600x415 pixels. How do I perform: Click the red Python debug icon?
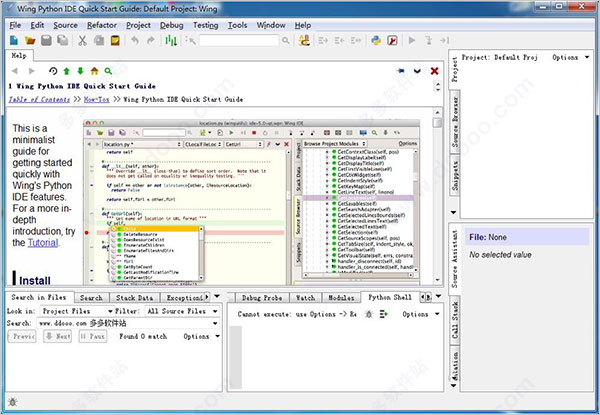pyautogui.click(x=393, y=40)
